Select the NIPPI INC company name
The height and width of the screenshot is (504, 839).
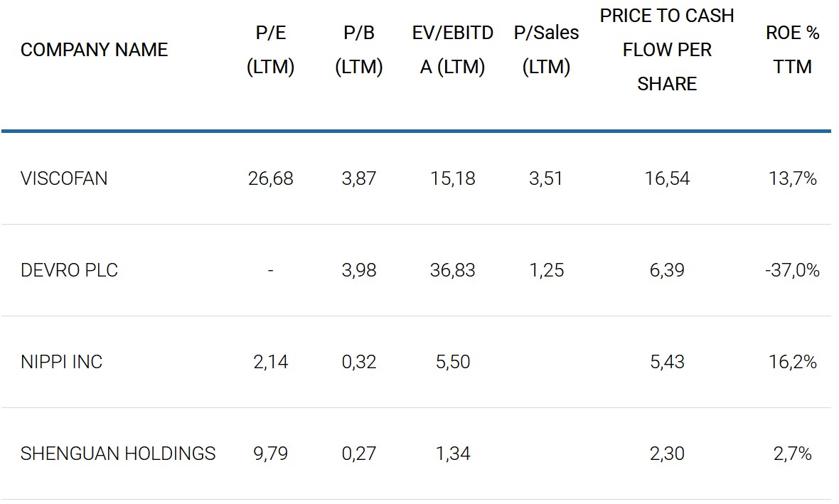[61, 362]
